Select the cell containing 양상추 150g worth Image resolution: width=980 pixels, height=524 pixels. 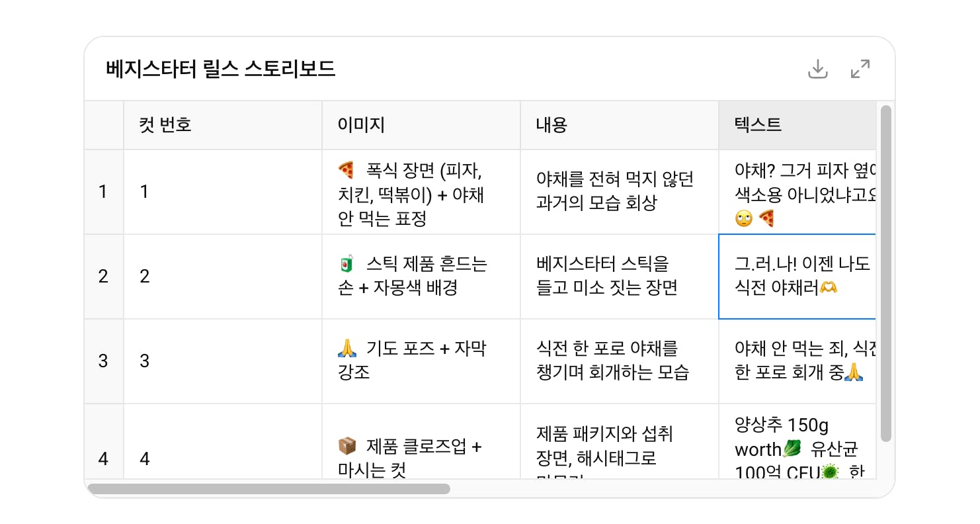point(797,441)
